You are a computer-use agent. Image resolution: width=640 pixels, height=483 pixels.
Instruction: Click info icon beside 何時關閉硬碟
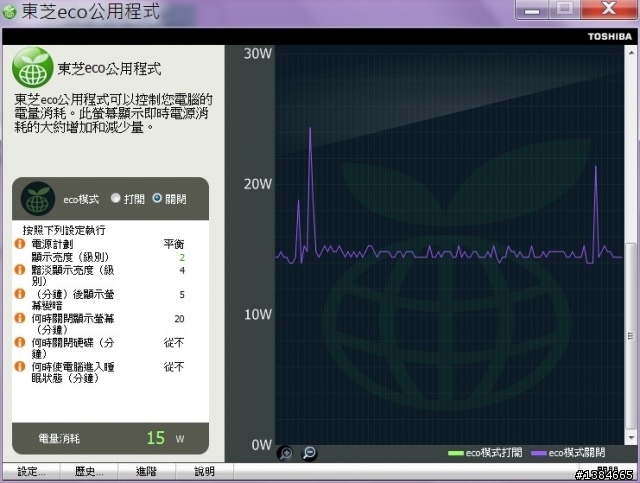point(20,342)
